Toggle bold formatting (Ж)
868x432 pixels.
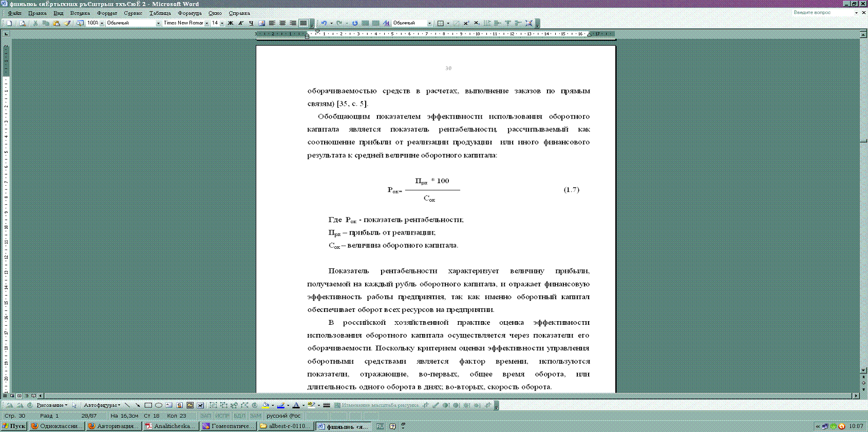(231, 23)
